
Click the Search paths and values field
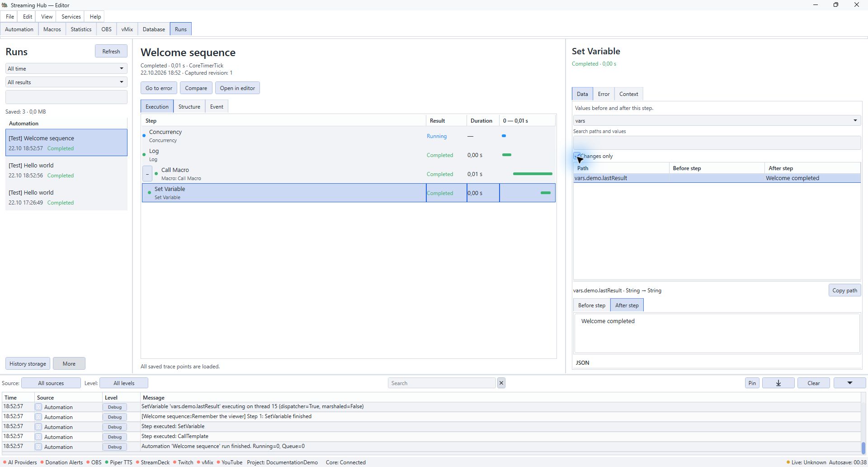[x=717, y=143]
